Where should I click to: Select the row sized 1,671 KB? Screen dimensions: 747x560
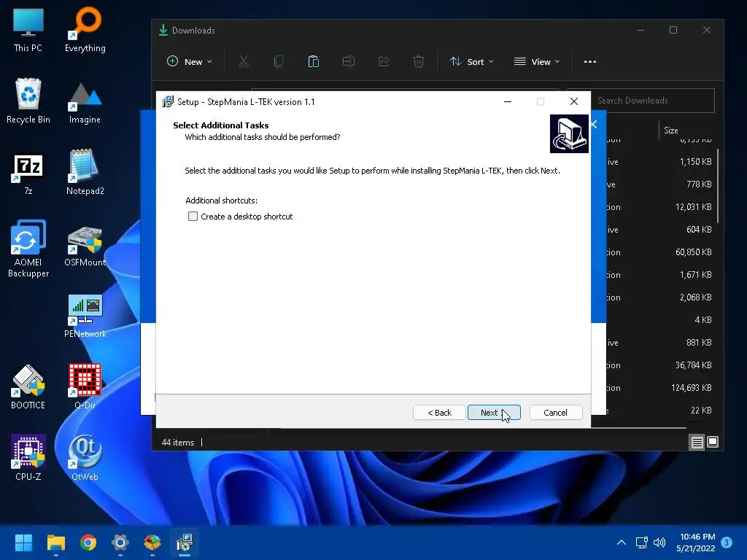pyautogui.click(x=660, y=275)
